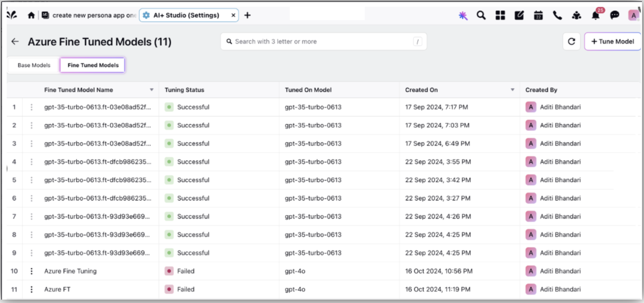Click the phone call icon
Image resolution: width=644 pixels, height=303 pixels.
(x=557, y=15)
